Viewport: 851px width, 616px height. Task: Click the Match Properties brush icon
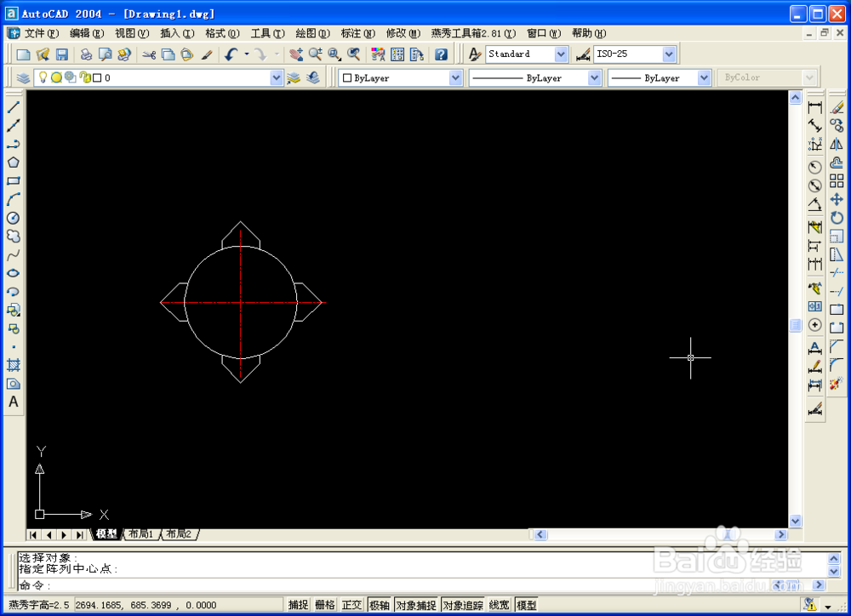(x=206, y=54)
